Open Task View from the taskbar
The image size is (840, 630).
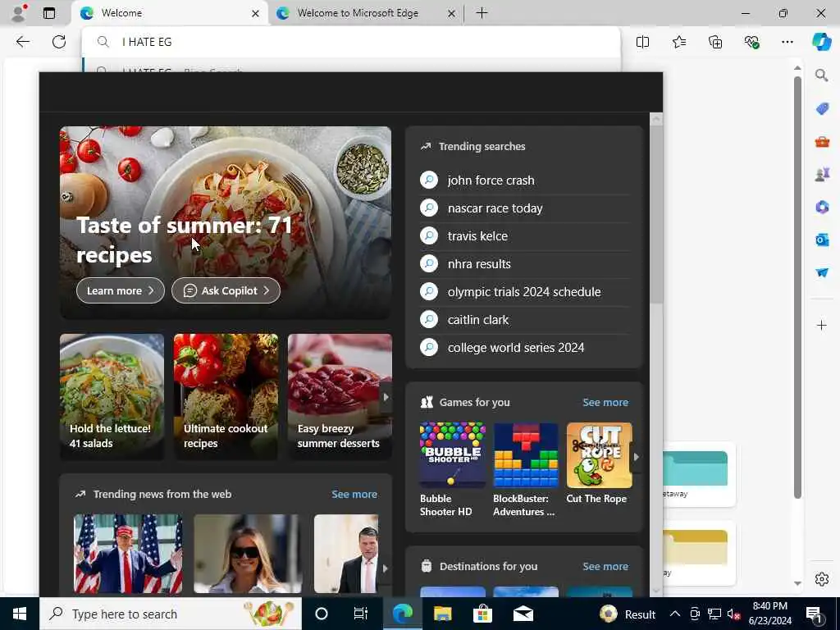pyautogui.click(x=361, y=614)
